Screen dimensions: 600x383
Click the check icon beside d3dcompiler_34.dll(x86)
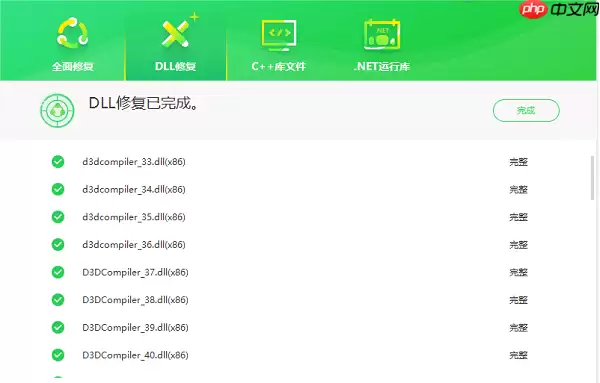click(x=58, y=189)
